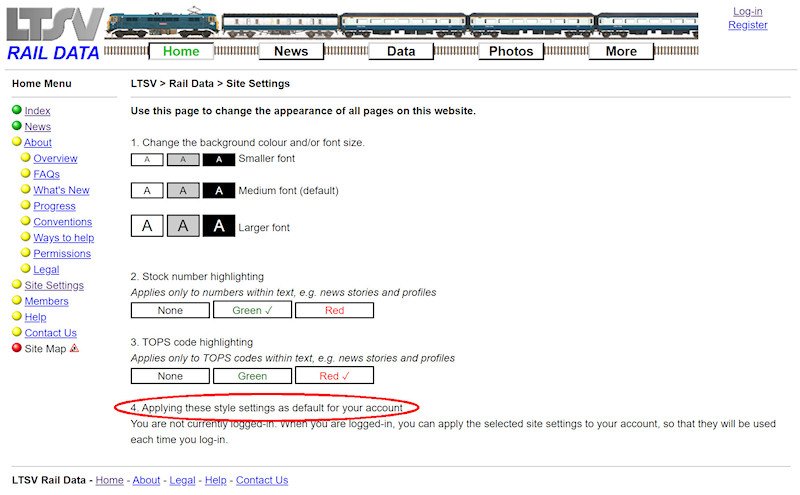800x495 pixels.
Task: Click the Log-in link
Action: 747,12
